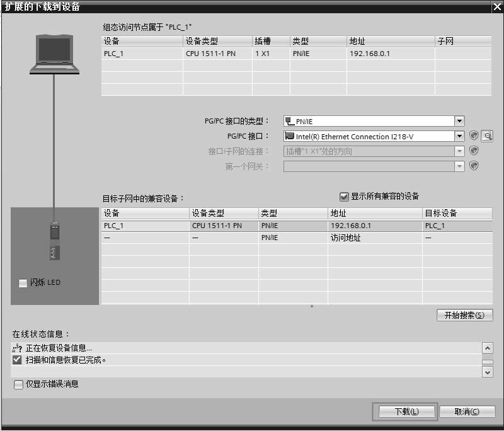
Task: Click the device info retrieval status icon
Action: 17,348
